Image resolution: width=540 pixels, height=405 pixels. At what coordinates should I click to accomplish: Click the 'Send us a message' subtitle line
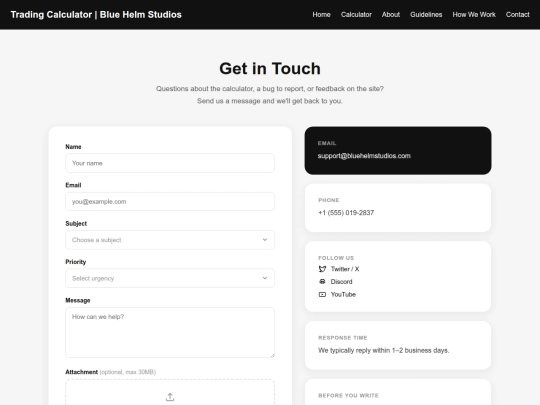270,101
